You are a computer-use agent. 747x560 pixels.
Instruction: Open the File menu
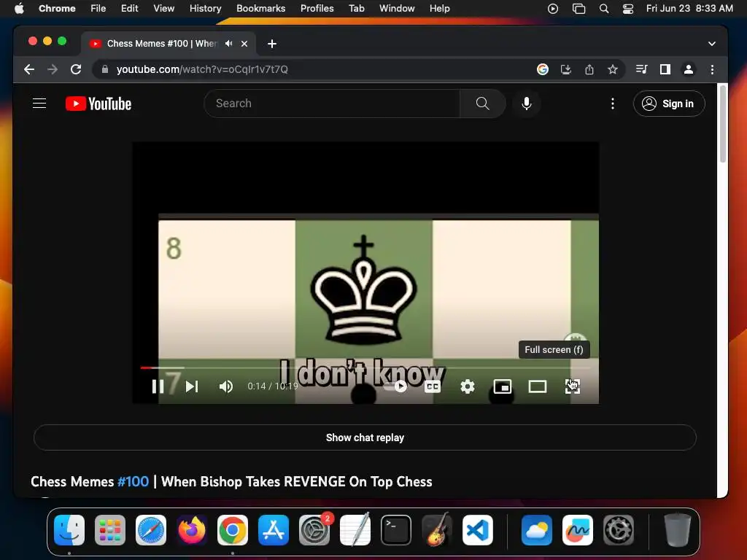click(x=98, y=8)
